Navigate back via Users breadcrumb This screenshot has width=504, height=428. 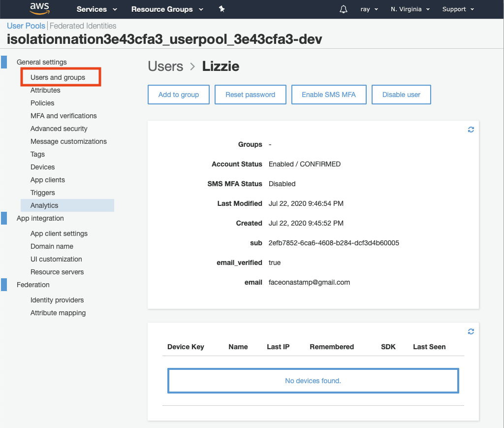coord(165,66)
